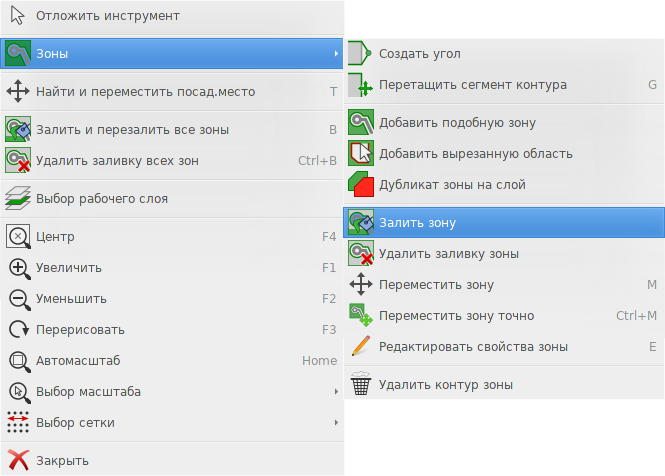Expand the Зоны submenu arrow
The height and width of the screenshot is (476, 665).
(x=336, y=53)
